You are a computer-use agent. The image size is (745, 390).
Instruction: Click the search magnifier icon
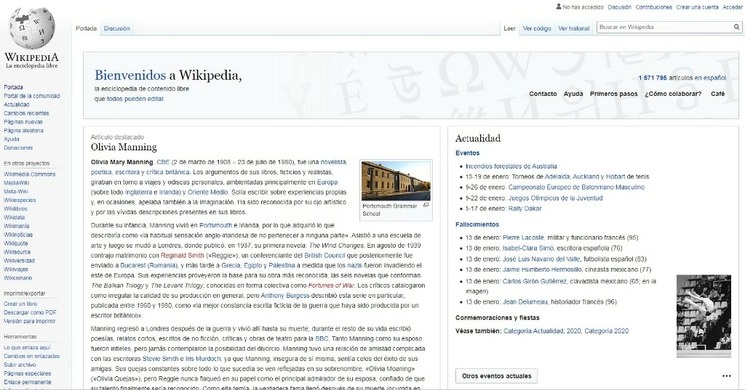point(736,28)
